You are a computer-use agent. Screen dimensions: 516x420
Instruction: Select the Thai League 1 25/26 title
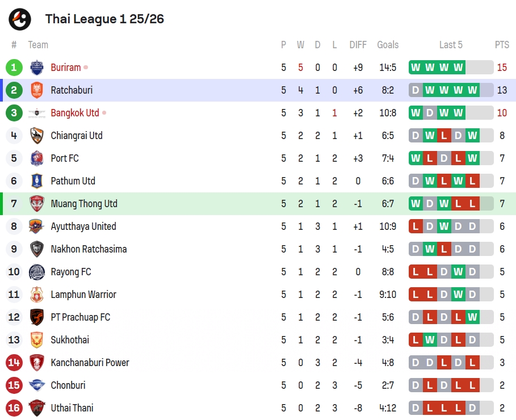click(104, 19)
